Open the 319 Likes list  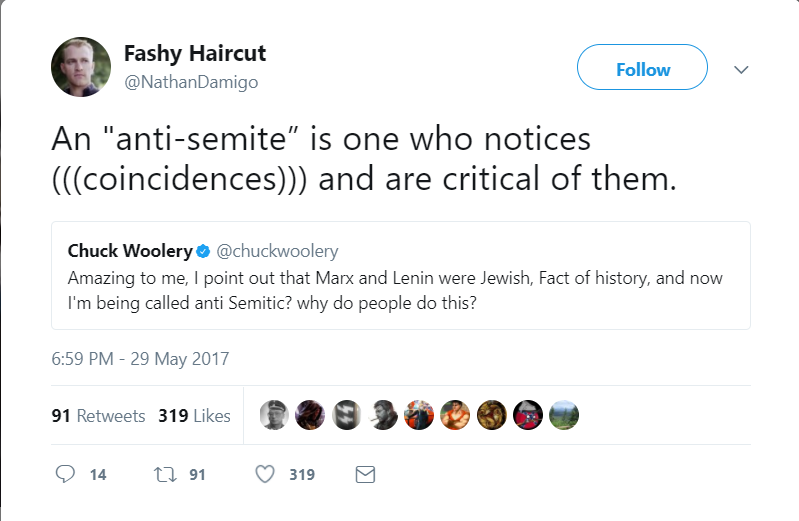pyautogui.click(x=194, y=416)
